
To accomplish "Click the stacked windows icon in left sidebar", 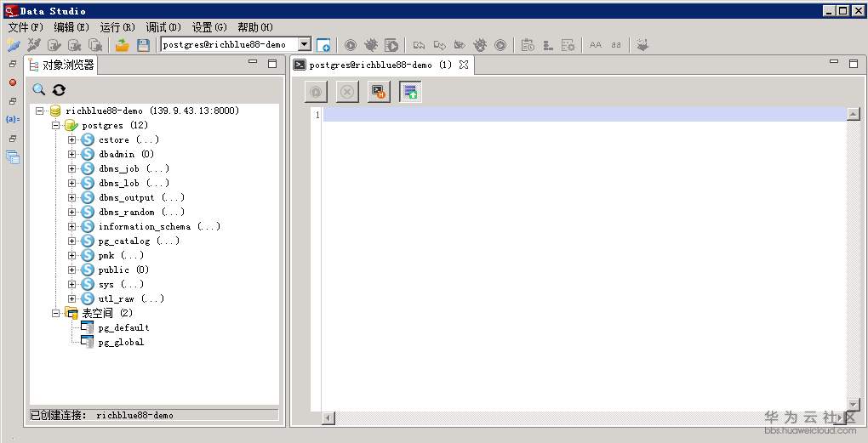I will (12, 158).
